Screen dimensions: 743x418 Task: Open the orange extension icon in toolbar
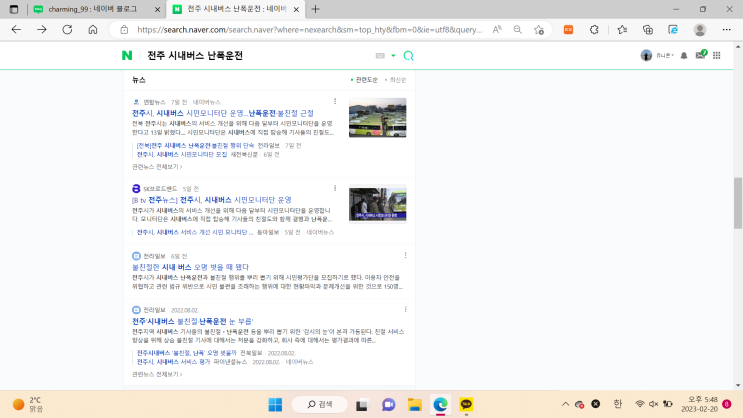pos(568,30)
